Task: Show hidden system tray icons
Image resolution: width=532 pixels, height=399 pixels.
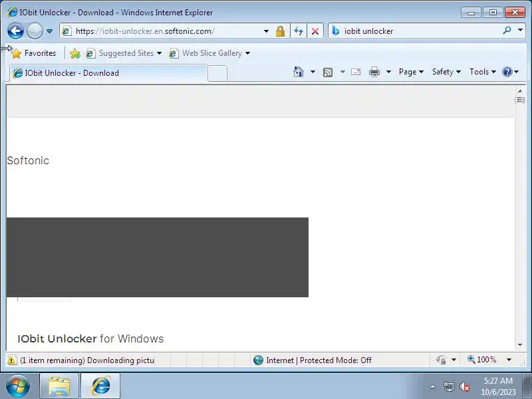Action: point(433,386)
